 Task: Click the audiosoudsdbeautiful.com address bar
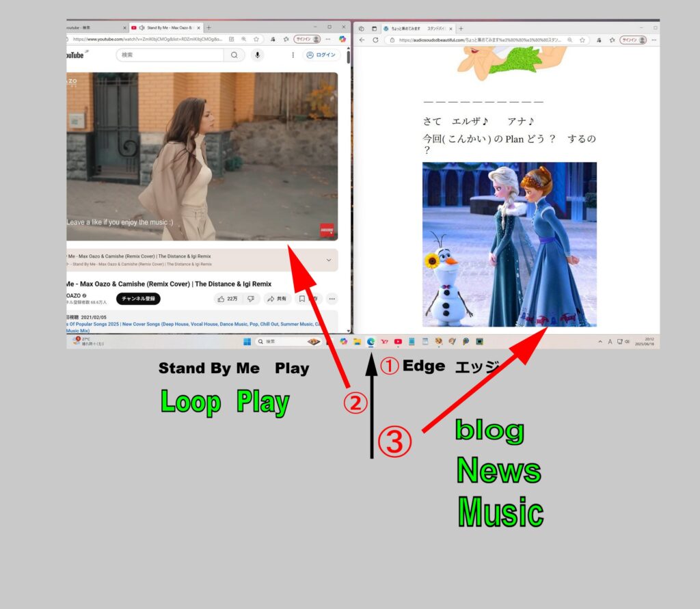click(x=480, y=40)
